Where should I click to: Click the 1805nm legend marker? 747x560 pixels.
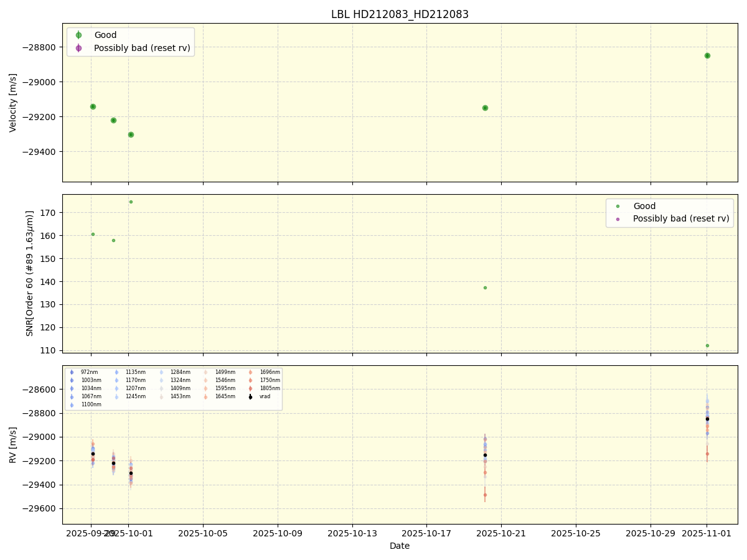coord(250,388)
